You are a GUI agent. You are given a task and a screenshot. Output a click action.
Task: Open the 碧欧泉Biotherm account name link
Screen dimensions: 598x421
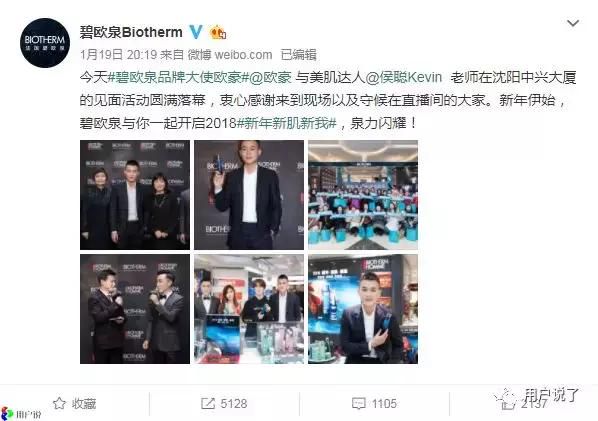(131, 32)
